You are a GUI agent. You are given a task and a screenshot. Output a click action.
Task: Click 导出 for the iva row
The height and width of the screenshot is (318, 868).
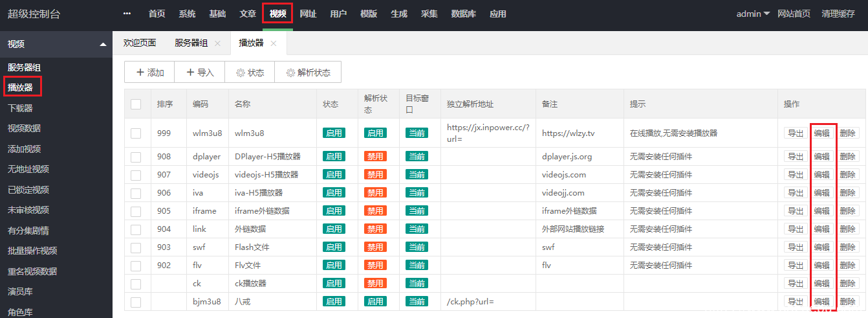[x=794, y=193]
